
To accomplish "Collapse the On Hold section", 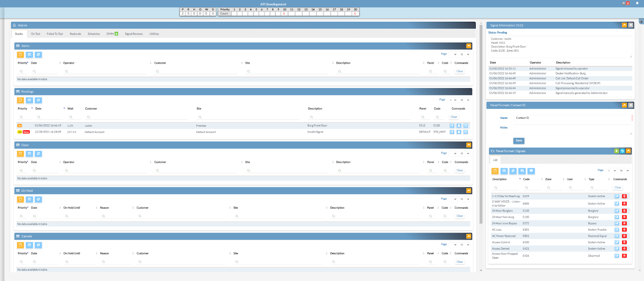I will pos(469,190).
